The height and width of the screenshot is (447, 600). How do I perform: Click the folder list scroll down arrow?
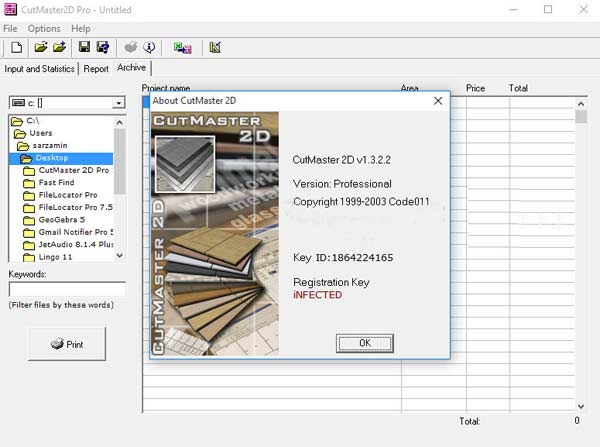pos(119,255)
